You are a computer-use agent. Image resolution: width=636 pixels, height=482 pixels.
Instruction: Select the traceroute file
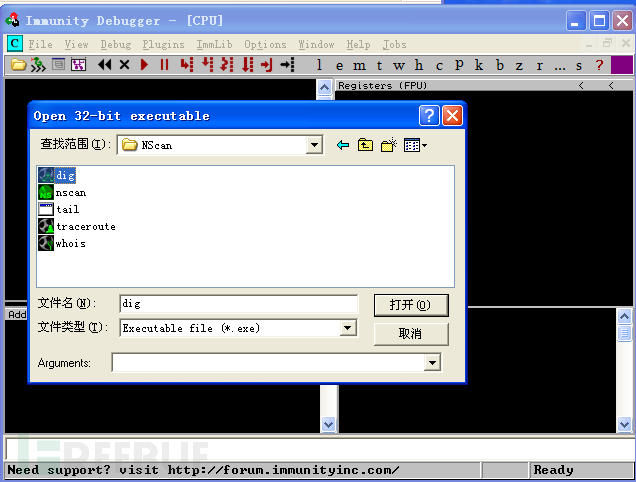pos(77,226)
